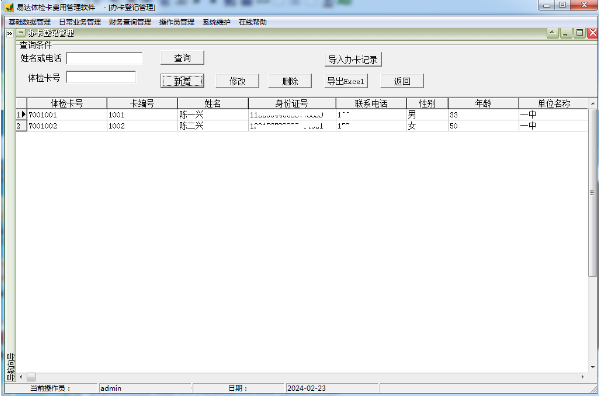Click the horizontal scroll-right arrow

click(x=583, y=377)
